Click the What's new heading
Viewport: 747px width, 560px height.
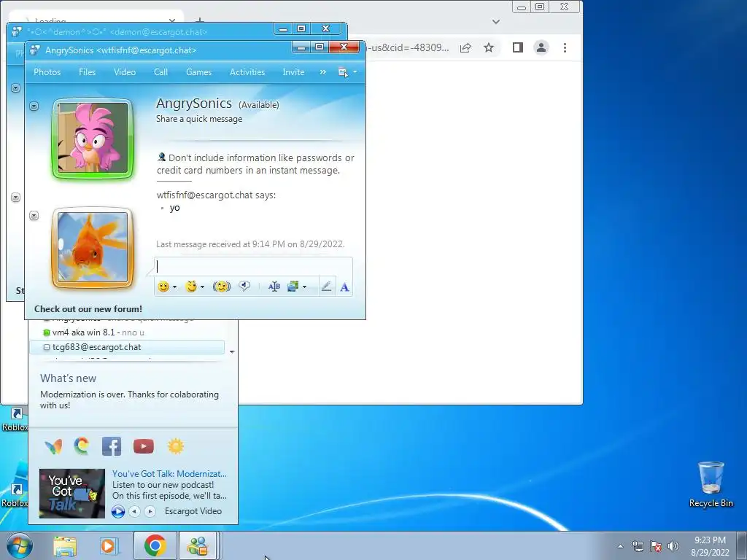tap(68, 378)
